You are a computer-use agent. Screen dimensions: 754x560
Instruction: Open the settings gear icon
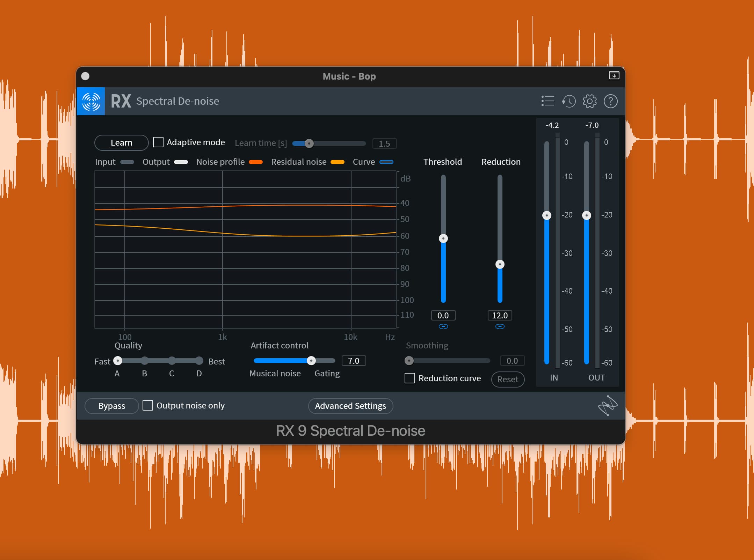pos(589,101)
